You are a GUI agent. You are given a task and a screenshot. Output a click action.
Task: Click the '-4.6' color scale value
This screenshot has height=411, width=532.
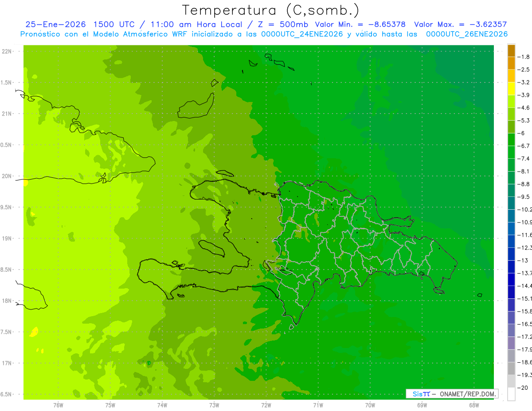coord(524,108)
